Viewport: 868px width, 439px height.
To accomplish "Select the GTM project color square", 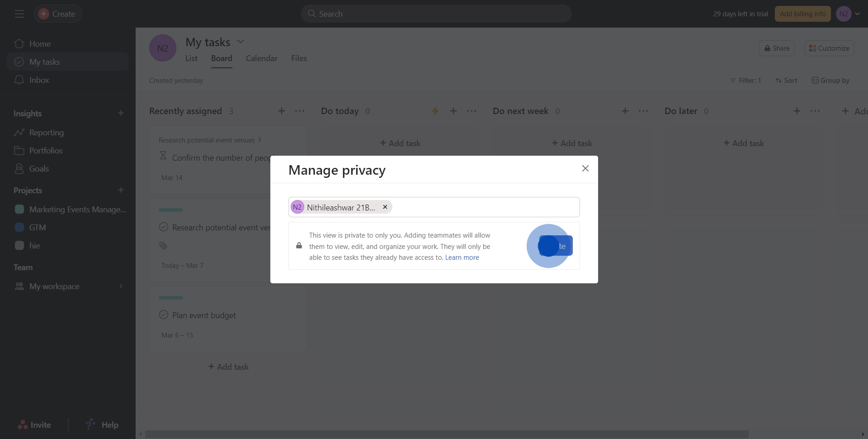I will pos(19,228).
